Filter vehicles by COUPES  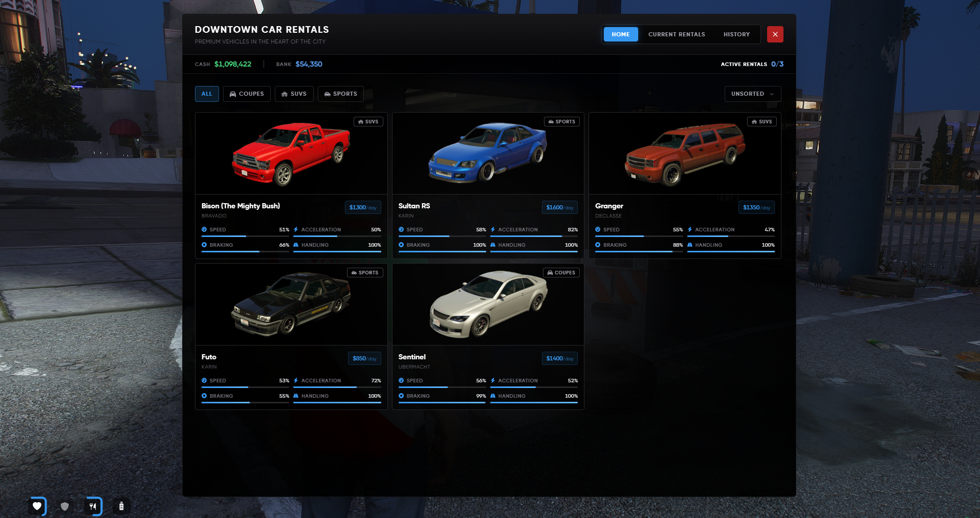[247, 94]
